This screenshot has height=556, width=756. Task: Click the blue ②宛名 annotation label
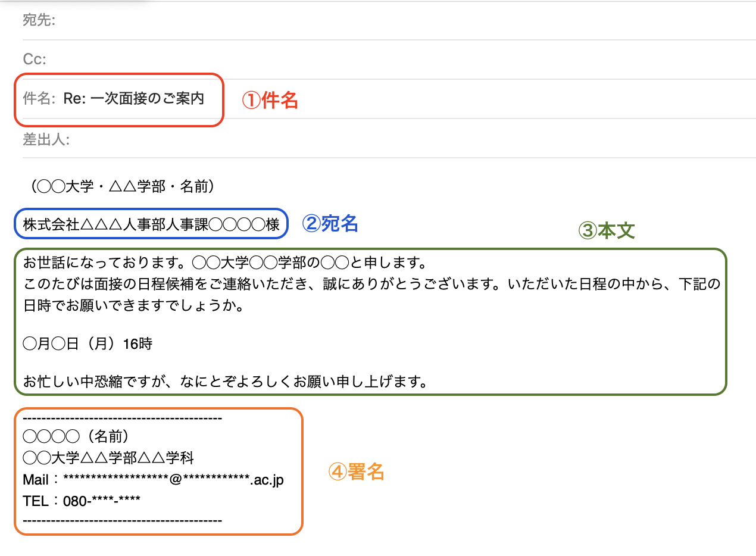tap(330, 224)
